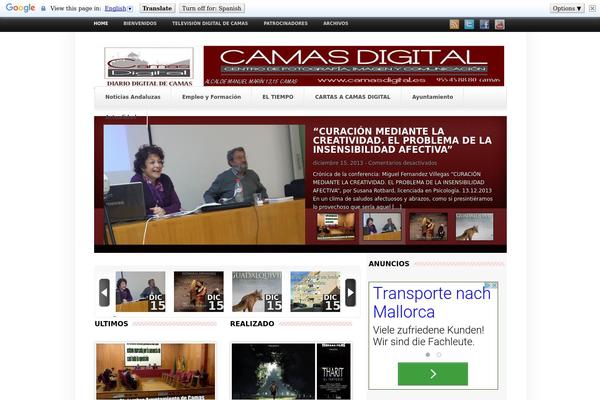Click the lock icon in translate bar
The width and height of the screenshot is (600, 400).
43,8
